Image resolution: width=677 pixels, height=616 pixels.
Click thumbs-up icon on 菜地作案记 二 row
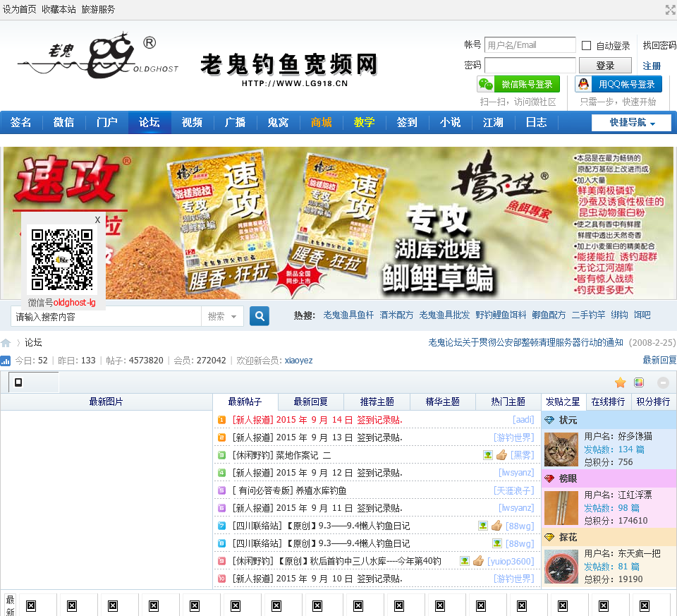click(x=501, y=455)
